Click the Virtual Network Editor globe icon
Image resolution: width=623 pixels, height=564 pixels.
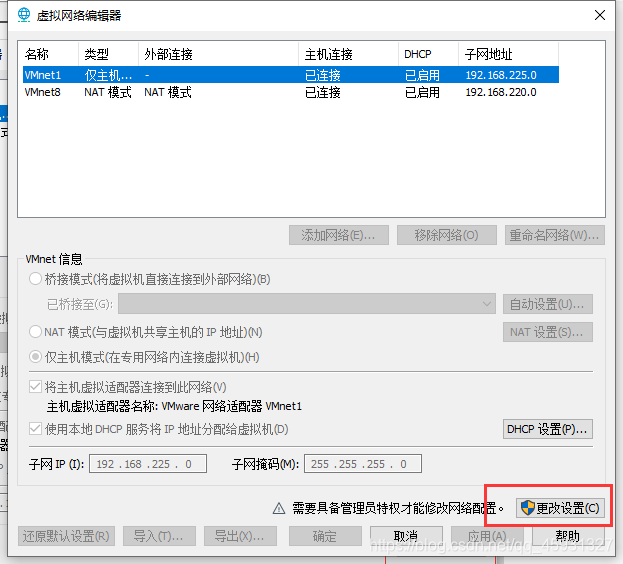[x=24, y=15]
